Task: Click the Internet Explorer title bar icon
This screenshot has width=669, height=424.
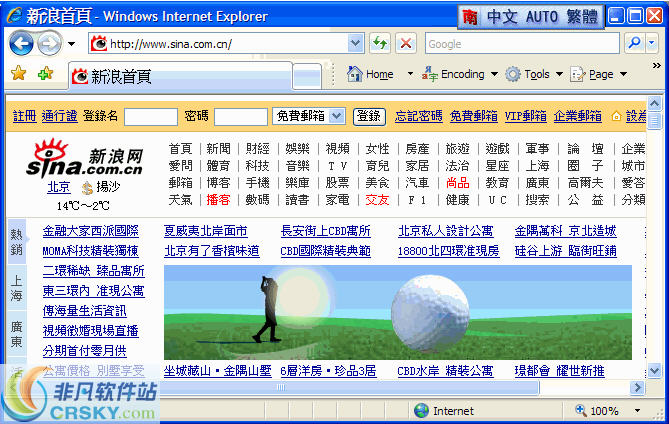Action: click(x=14, y=16)
